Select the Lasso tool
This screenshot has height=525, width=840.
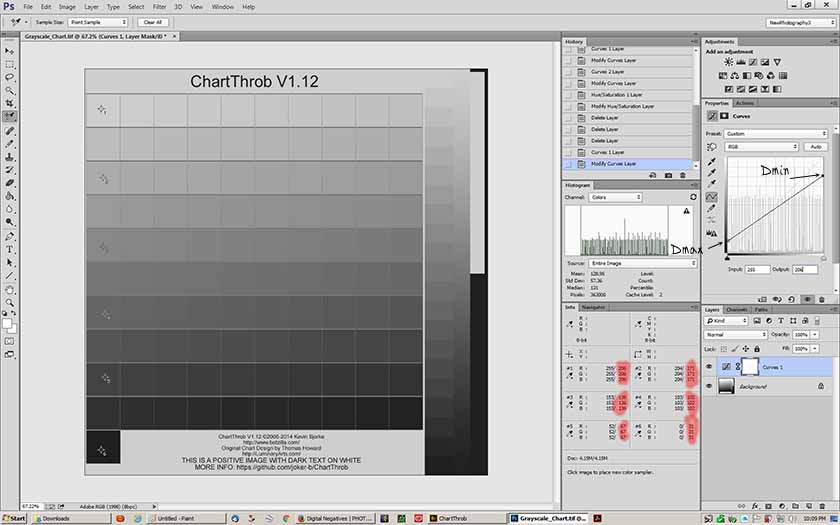10,76
